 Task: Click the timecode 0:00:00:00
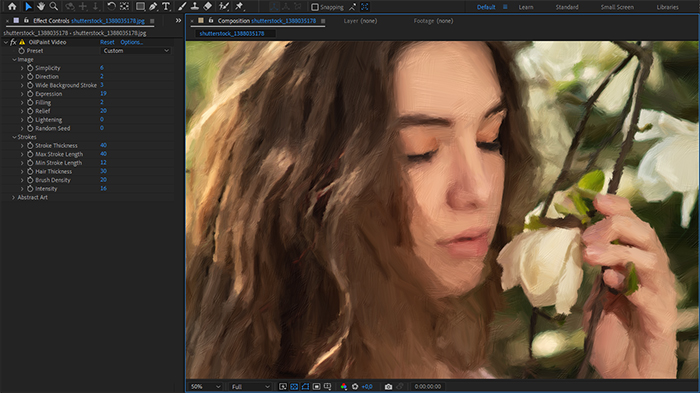[427, 386]
